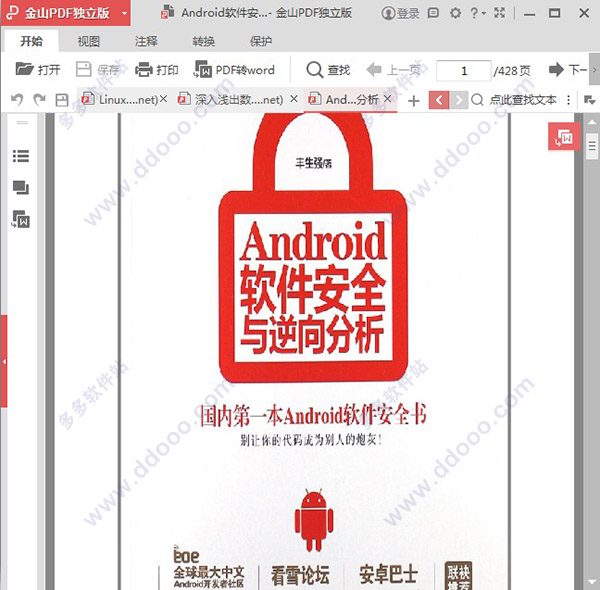Add a new tab with plus icon

coord(413,101)
